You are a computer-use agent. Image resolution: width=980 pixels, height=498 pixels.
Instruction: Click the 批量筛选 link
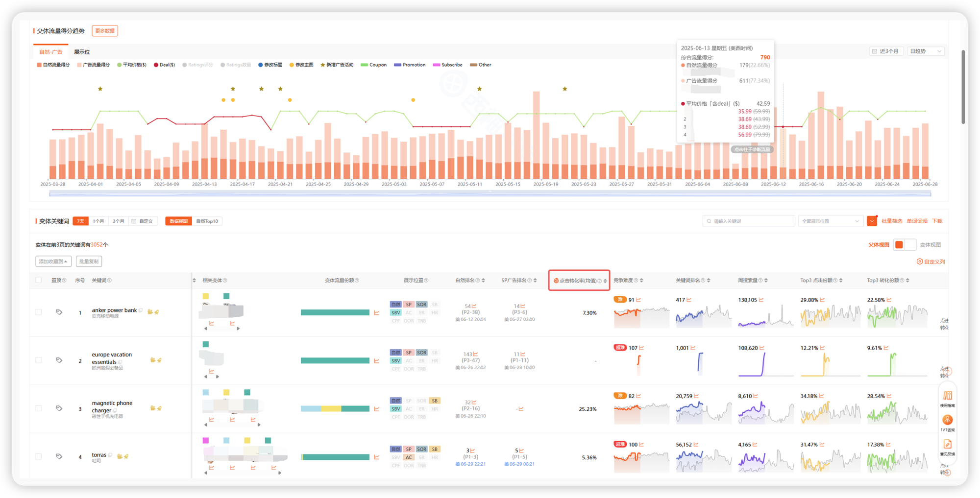891,221
